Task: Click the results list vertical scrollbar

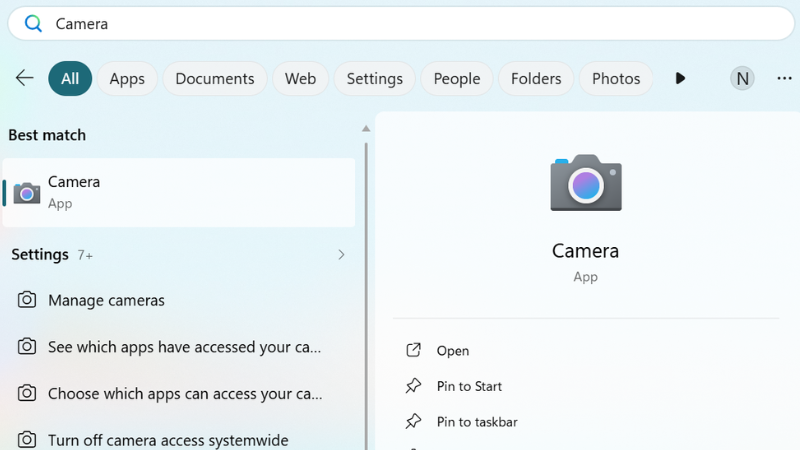Action: (x=366, y=296)
